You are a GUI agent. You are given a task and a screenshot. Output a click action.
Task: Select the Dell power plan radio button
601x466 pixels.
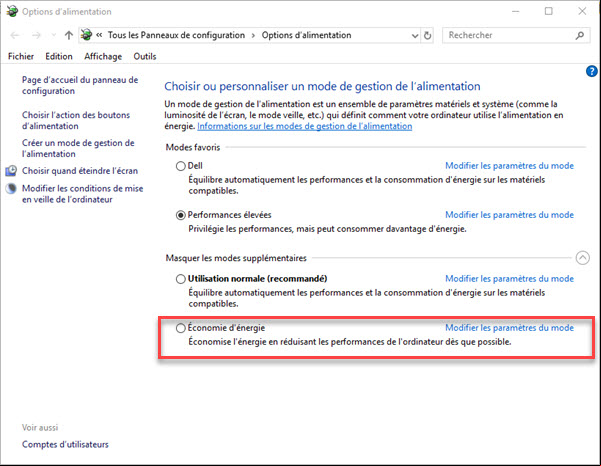(x=181, y=166)
